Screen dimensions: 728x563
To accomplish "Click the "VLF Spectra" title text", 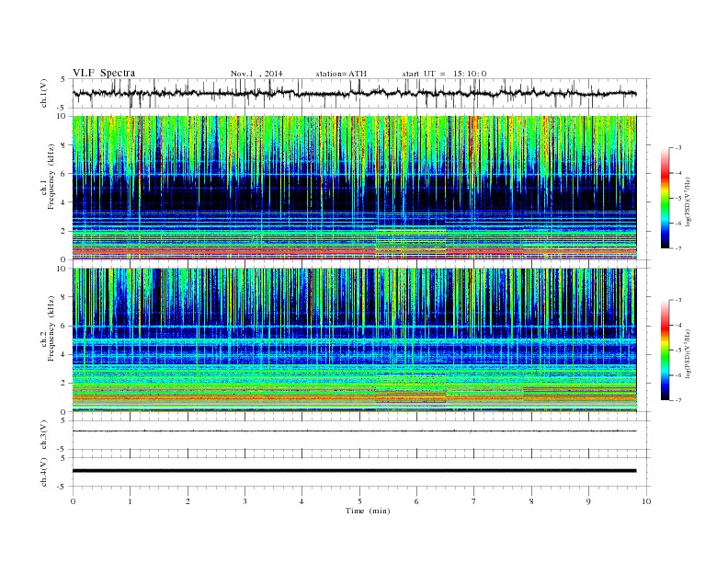I will (x=104, y=73).
